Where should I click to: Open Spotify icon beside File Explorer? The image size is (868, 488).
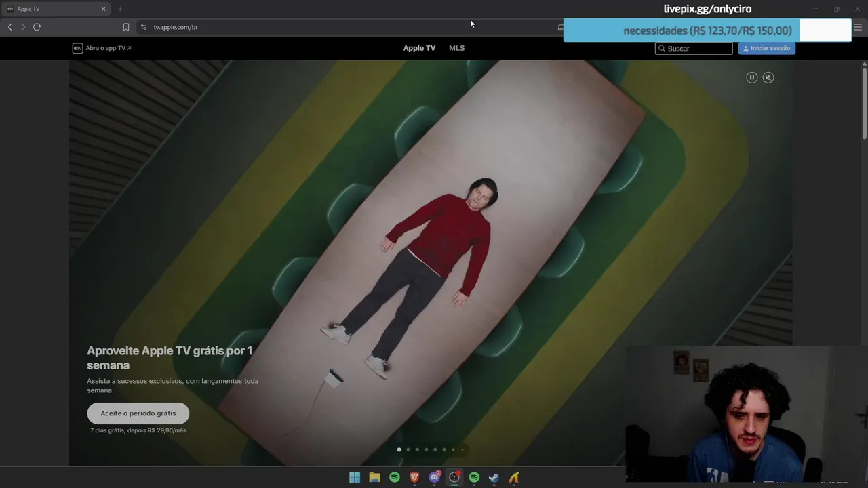pyautogui.click(x=395, y=478)
